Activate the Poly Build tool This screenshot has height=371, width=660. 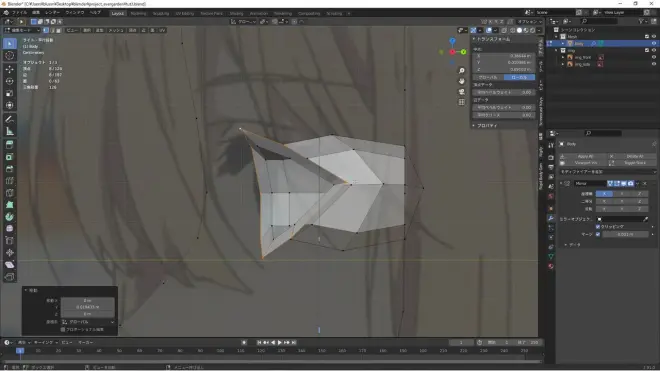pos(10,205)
